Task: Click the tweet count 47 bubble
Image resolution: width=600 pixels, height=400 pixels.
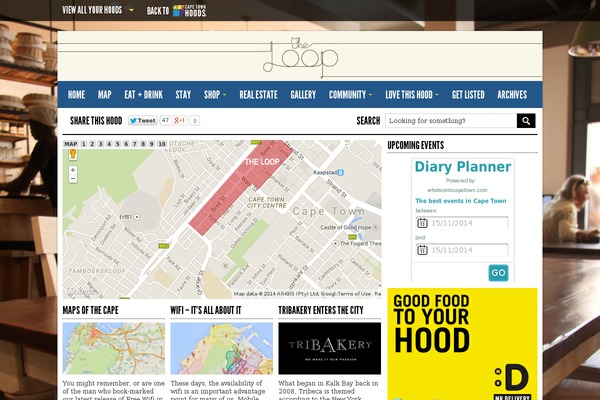Action: [165, 120]
